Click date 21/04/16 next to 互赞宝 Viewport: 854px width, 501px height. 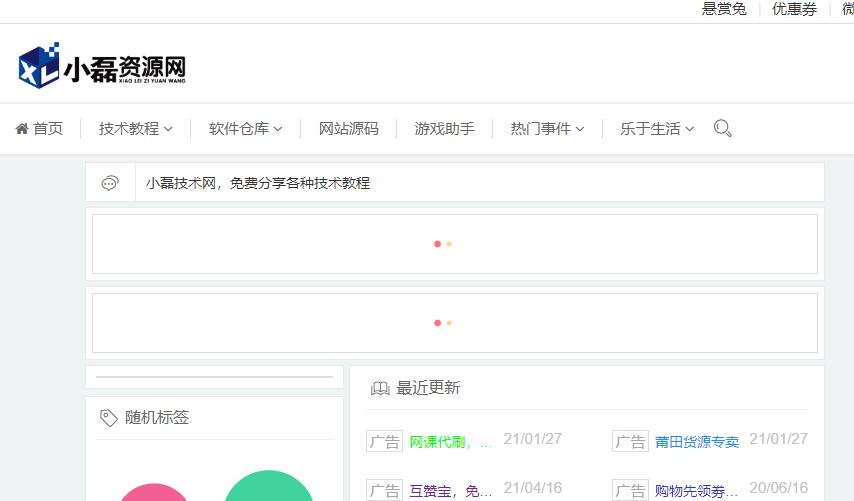(x=533, y=488)
